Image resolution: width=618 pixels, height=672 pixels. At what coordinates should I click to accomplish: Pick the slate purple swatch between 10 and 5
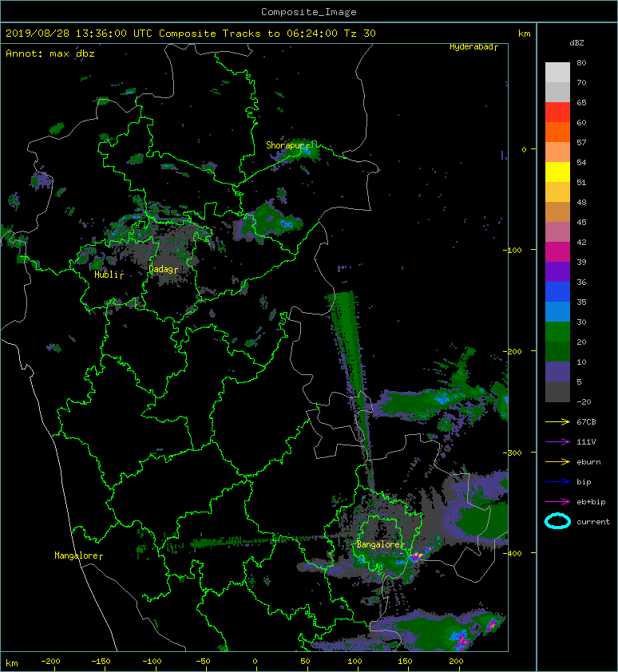(x=557, y=372)
